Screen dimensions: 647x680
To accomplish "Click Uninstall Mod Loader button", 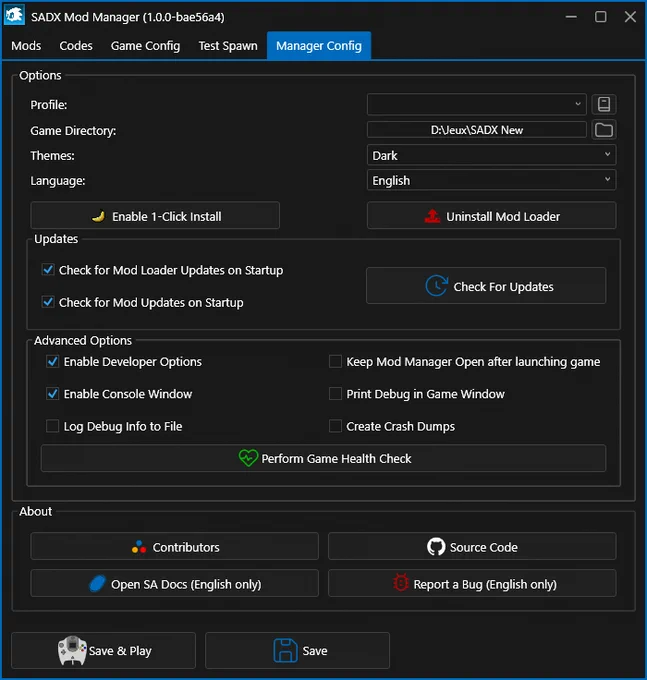I will 491,216.
